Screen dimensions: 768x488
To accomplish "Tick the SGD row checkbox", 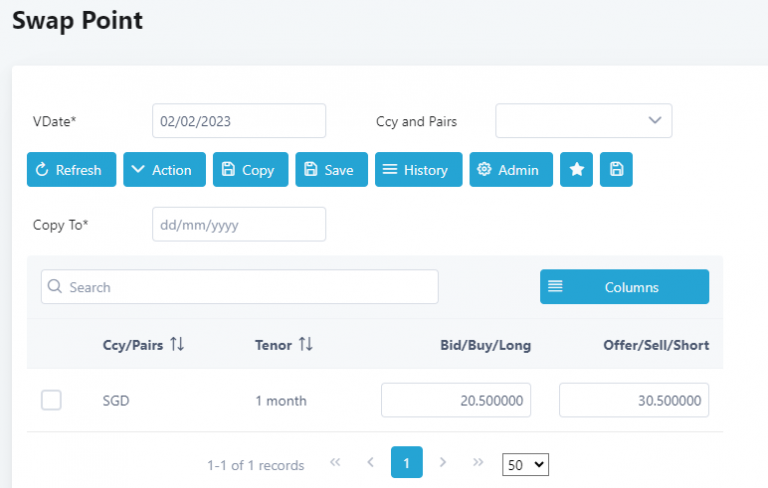I will (51, 401).
